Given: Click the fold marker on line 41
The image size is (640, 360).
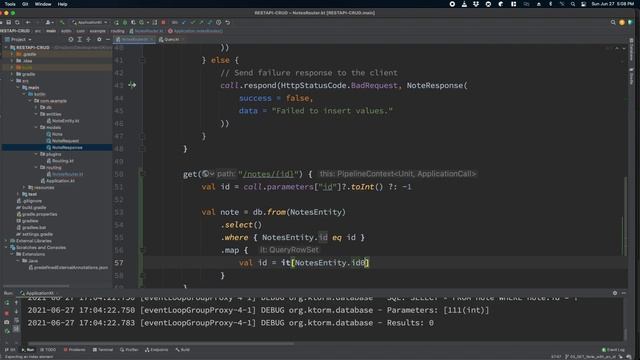Looking at the screenshot, I should point(142,60).
